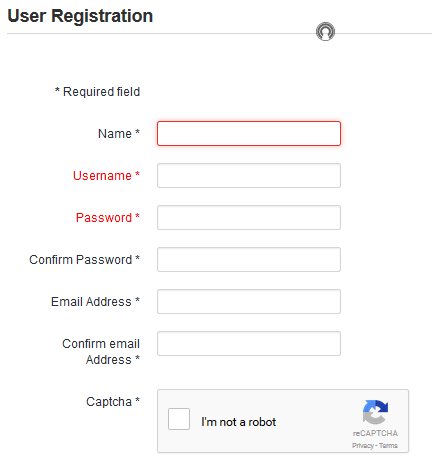Click the "Required field" note
432x466 pixels.
[97, 92]
